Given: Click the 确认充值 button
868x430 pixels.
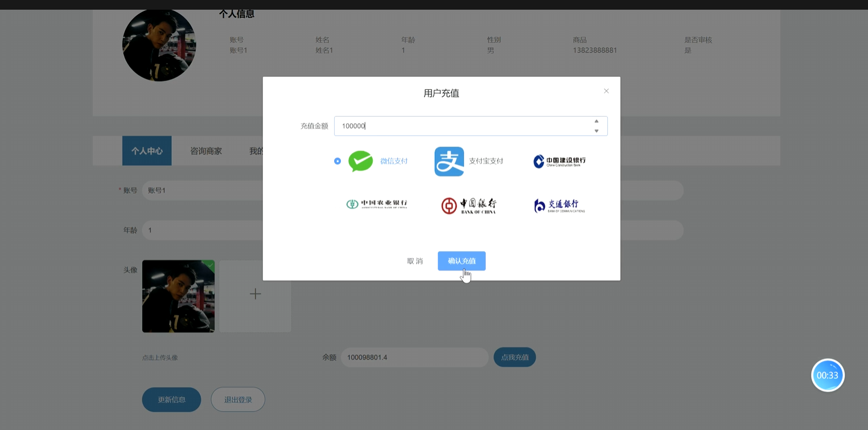Looking at the screenshot, I should click(x=462, y=261).
